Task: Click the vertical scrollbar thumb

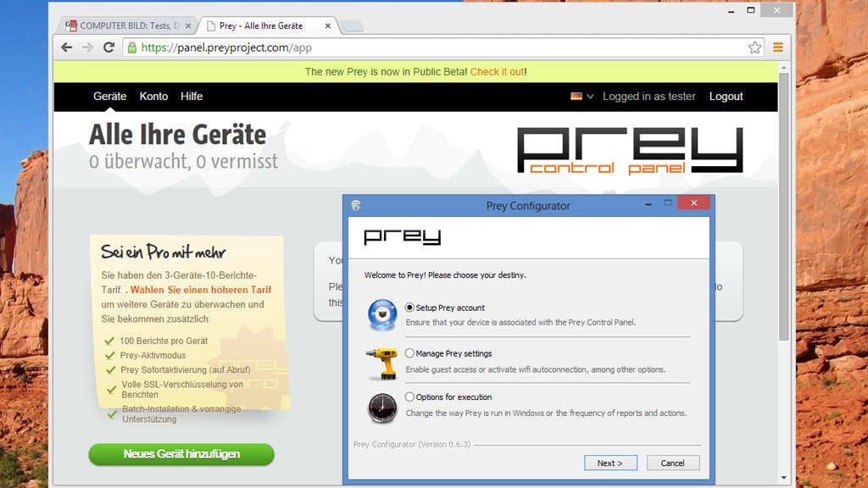Action: [x=784, y=207]
